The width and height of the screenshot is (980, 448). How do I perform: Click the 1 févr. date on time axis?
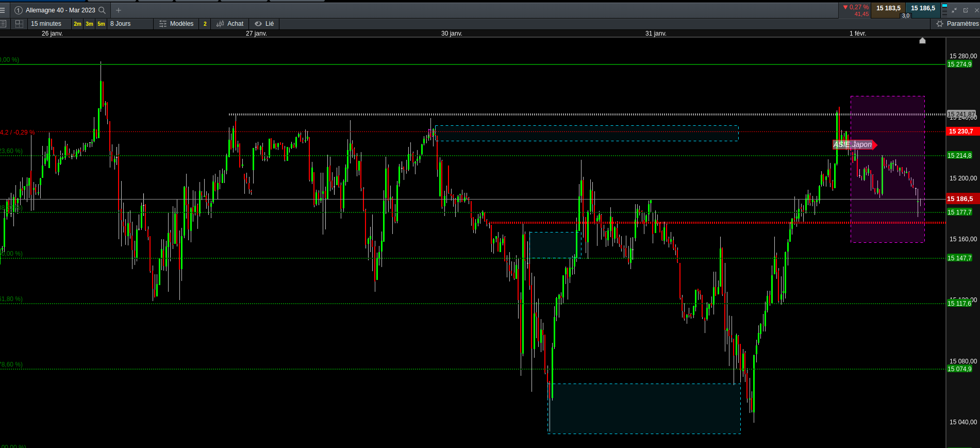(x=858, y=34)
